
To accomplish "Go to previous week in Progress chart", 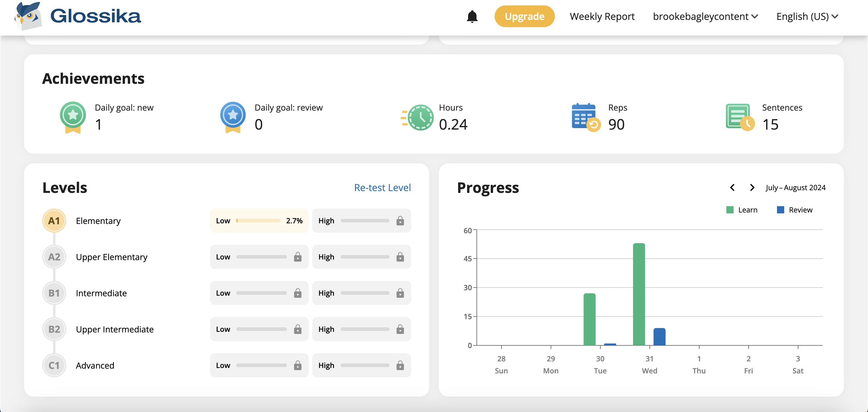I will (732, 188).
